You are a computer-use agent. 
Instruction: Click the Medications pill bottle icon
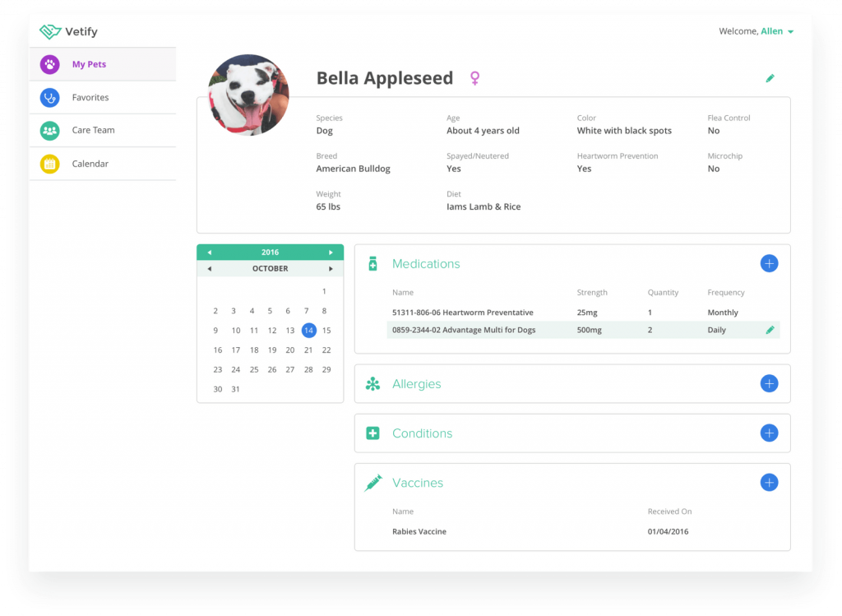click(373, 263)
